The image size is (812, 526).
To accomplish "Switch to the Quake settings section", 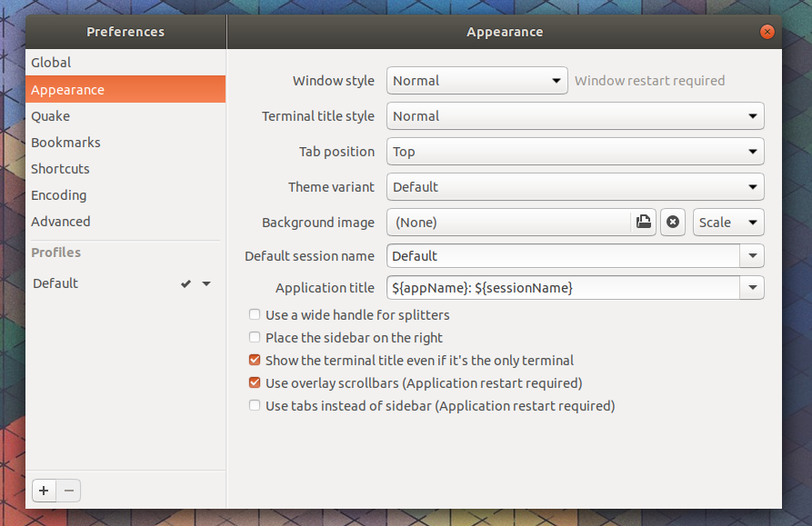I will pyautogui.click(x=52, y=115).
